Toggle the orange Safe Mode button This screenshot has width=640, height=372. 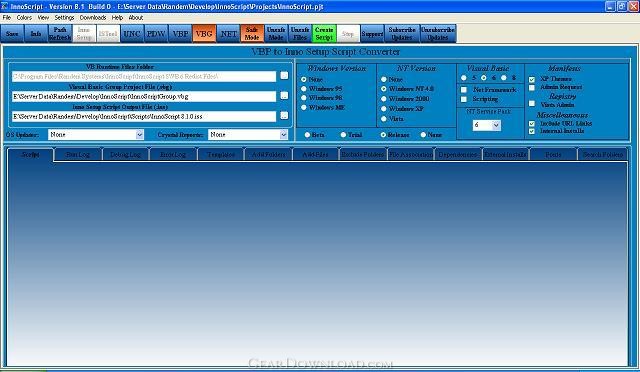tap(252, 33)
